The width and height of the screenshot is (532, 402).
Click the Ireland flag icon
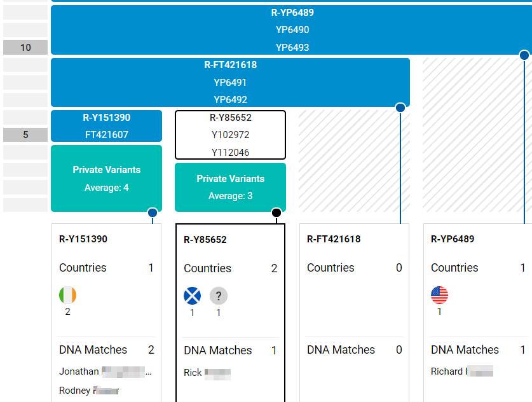coord(67,295)
